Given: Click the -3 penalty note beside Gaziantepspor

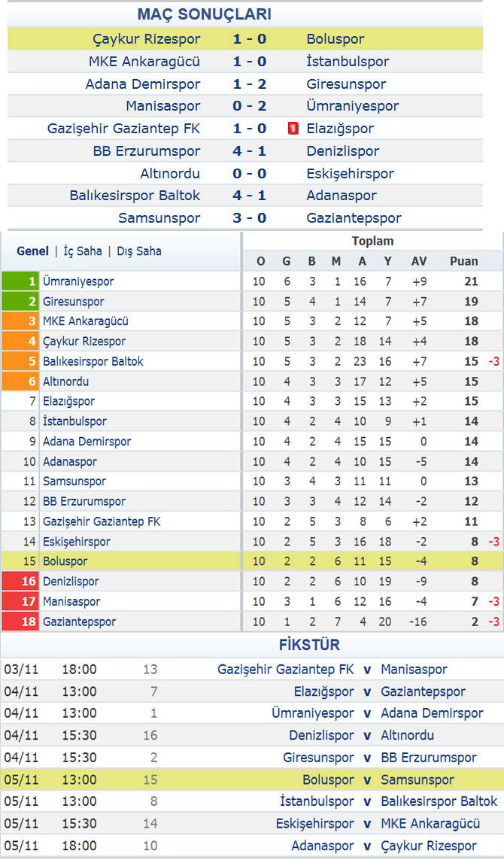Looking at the screenshot, I should pos(494,621).
